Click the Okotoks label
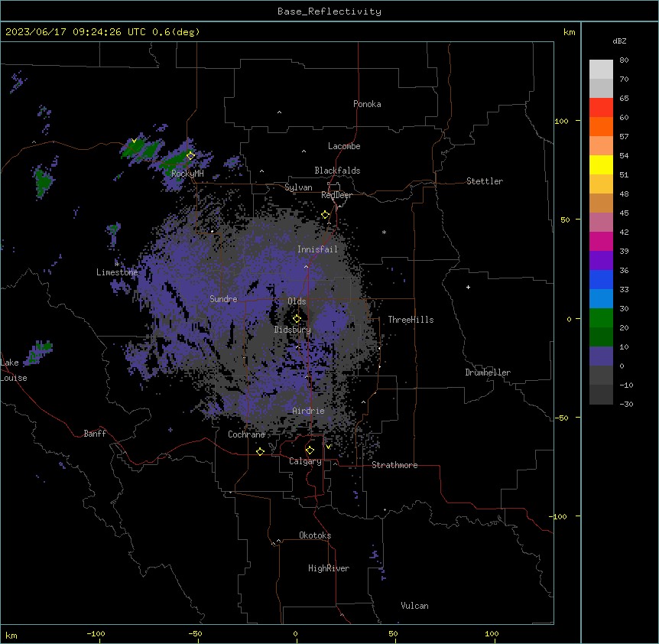The height and width of the screenshot is (644, 659). coord(315,535)
